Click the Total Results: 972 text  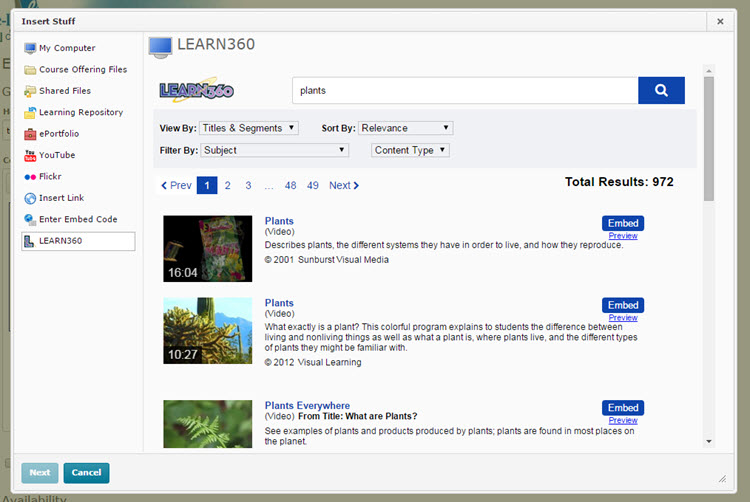pyautogui.click(x=619, y=182)
